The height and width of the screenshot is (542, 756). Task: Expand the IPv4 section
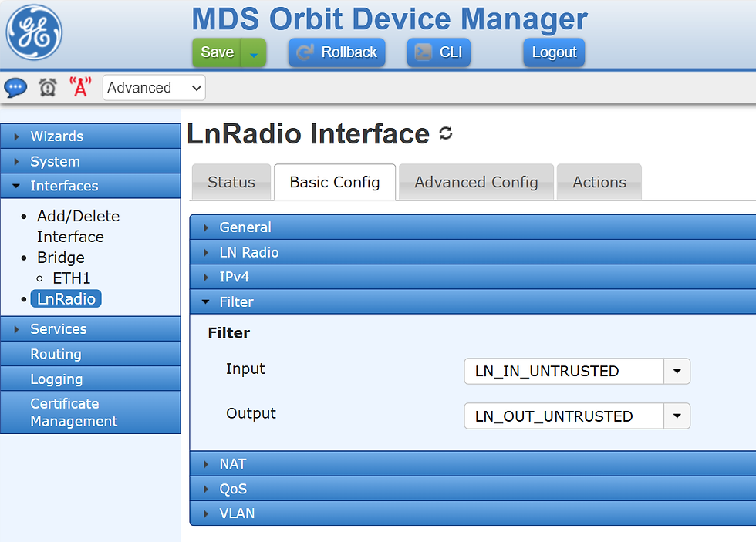[473, 277]
